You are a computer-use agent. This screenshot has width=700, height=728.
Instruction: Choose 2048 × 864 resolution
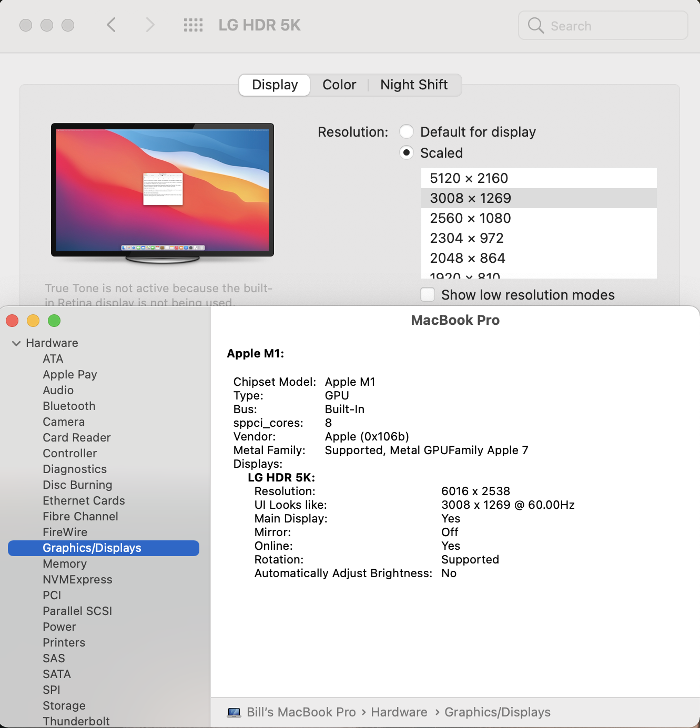[x=539, y=258]
